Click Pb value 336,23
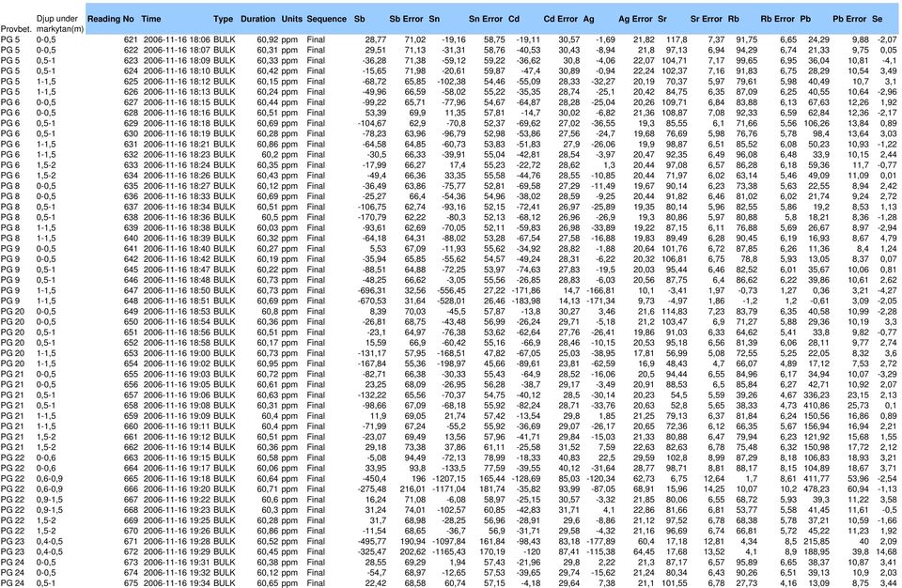This screenshot has width=902, height=588. tap(815, 395)
